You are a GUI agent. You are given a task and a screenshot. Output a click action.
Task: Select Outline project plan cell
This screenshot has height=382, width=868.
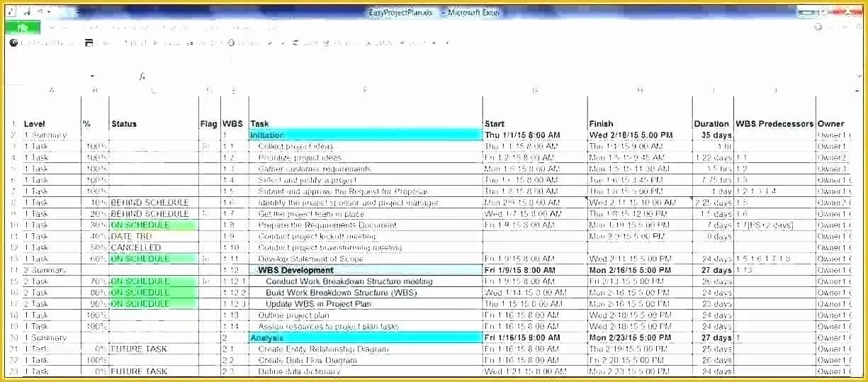(366, 315)
